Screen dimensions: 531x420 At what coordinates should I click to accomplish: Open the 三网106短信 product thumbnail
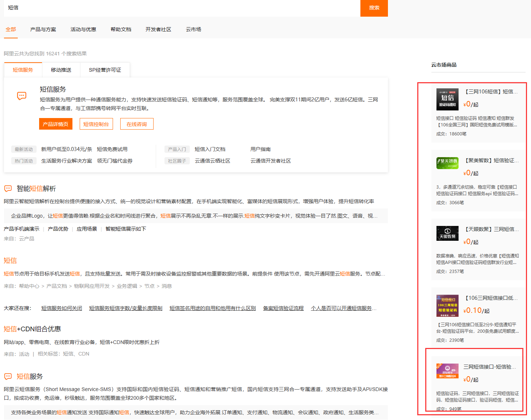[x=447, y=99]
